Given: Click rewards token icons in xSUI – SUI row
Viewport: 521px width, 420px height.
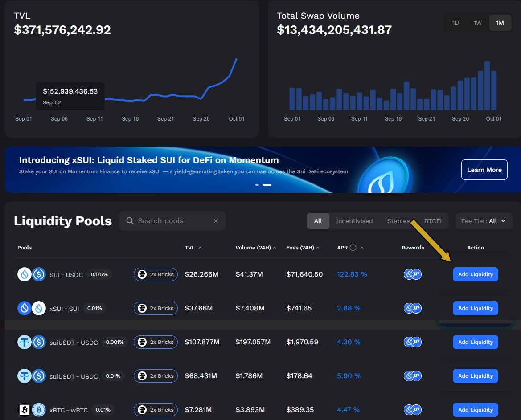Looking at the screenshot, I should (413, 309).
